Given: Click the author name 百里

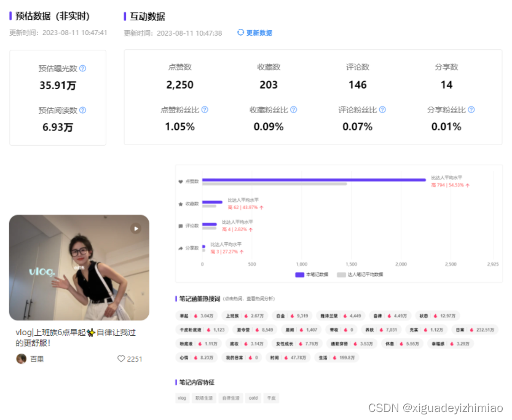Looking at the screenshot, I should (37, 359).
